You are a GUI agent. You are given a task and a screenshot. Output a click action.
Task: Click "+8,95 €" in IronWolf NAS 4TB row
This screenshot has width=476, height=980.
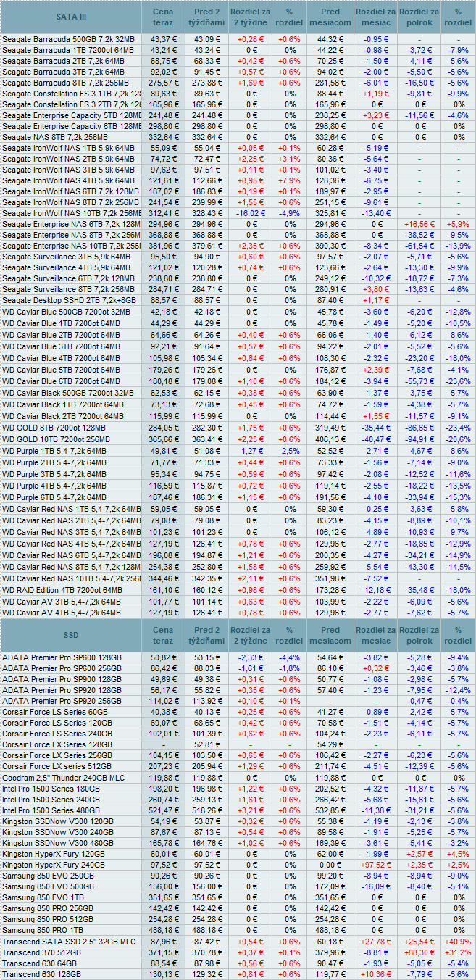(x=250, y=180)
